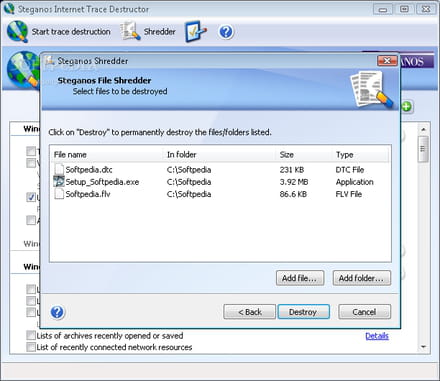Open the settings checklist toolbar icon
The image size is (440, 381).
pyautogui.click(x=196, y=31)
